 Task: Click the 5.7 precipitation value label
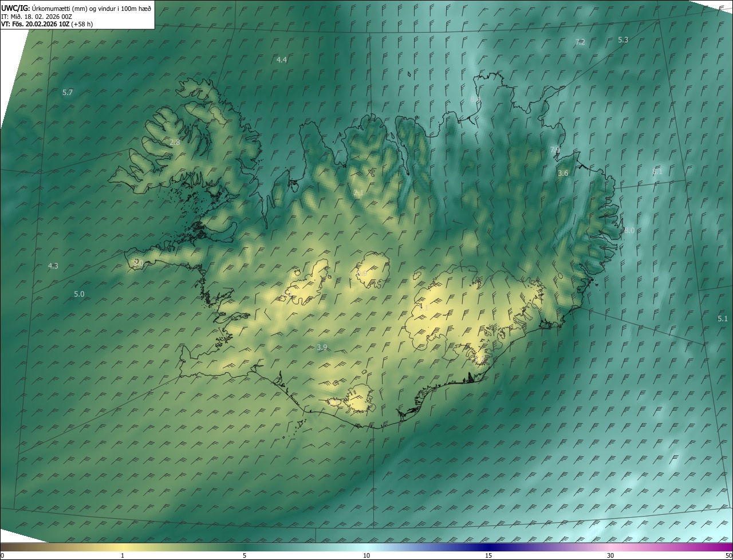(68, 92)
